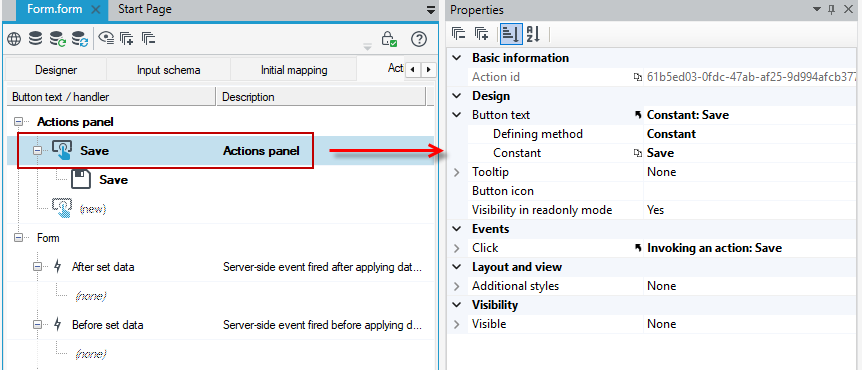Expand all in Properties toolbar
862x370 pixels.
(x=482, y=34)
